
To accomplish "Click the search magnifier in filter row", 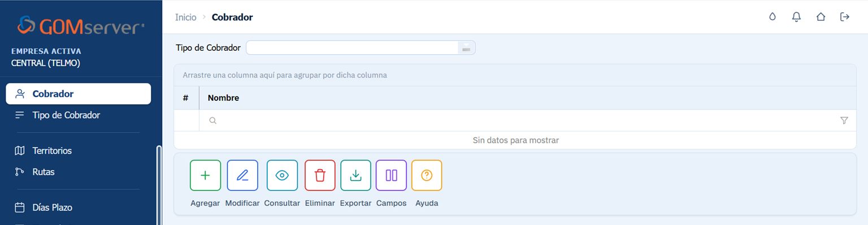I will pos(213,120).
